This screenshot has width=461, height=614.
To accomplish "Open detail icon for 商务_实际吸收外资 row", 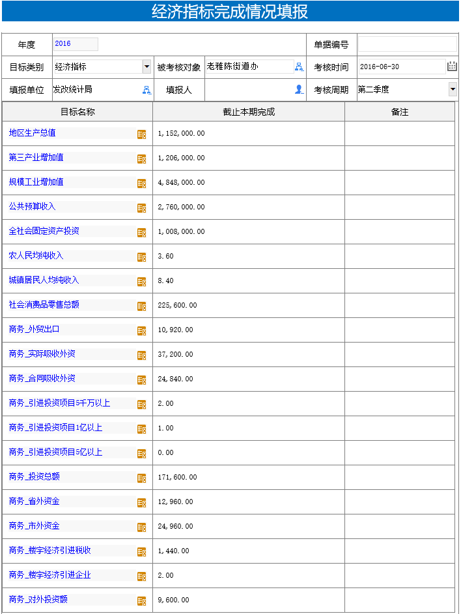I will click(x=141, y=355).
